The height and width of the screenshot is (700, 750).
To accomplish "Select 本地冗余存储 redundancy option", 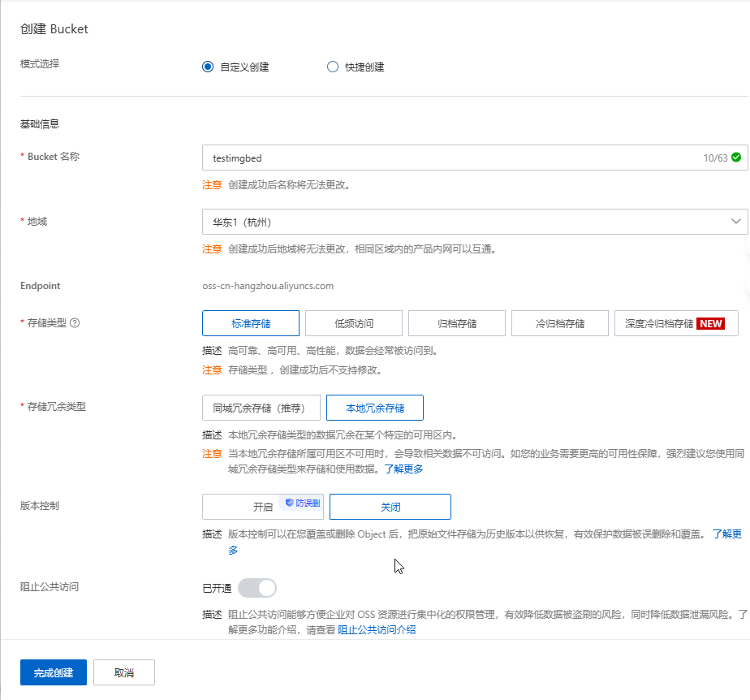I will [375, 408].
